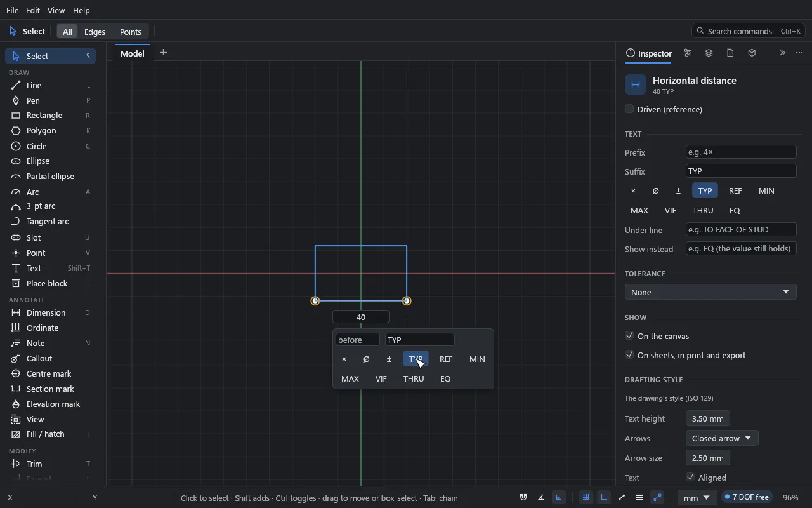Toggle the Aligned text checkbox
Screen dimensions: 812x508
pos(690,477)
